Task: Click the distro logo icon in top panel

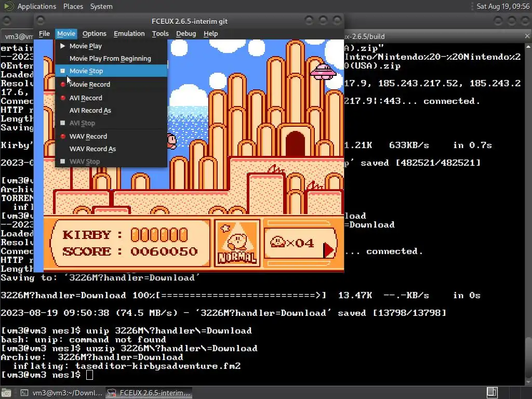Action: [9, 6]
